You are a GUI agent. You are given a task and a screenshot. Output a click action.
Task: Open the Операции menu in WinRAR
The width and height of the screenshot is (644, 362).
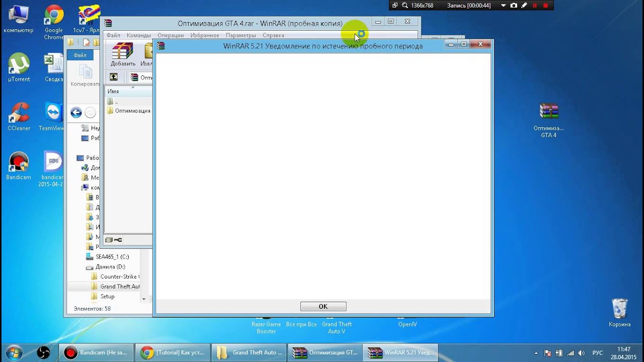pos(171,35)
